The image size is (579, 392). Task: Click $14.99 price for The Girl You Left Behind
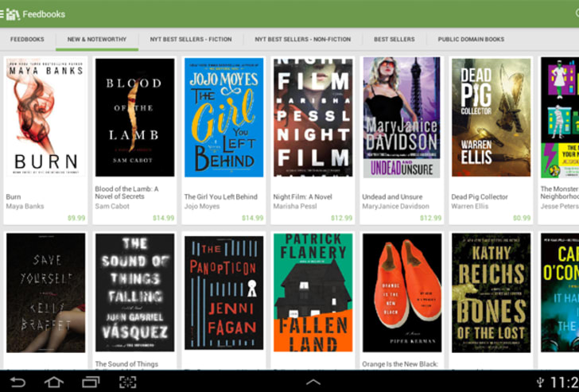(253, 218)
